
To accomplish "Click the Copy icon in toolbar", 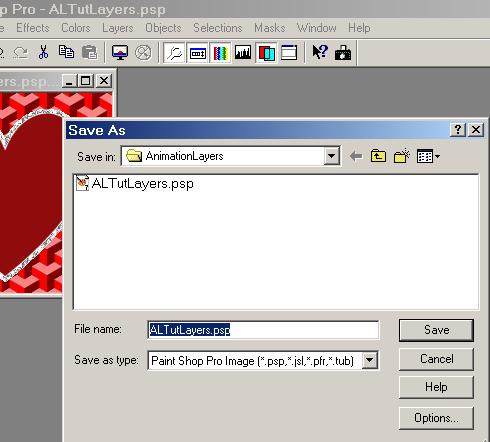I will pos(66,52).
